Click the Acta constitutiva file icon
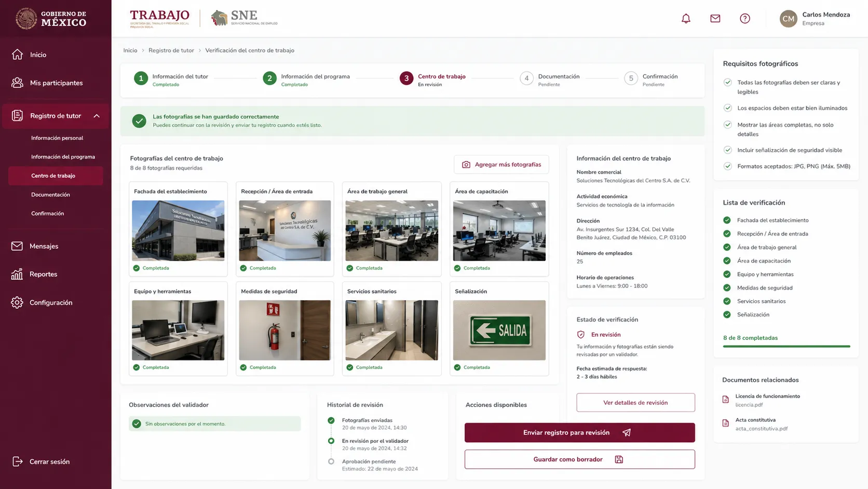 coord(726,424)
